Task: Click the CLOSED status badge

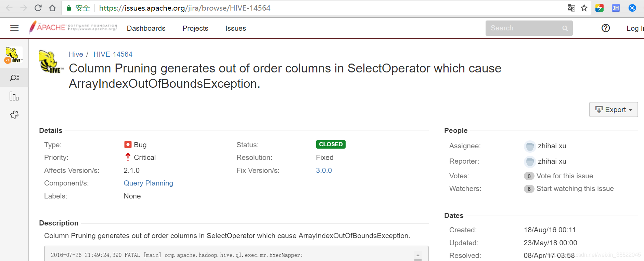Action: coord(331,144)
